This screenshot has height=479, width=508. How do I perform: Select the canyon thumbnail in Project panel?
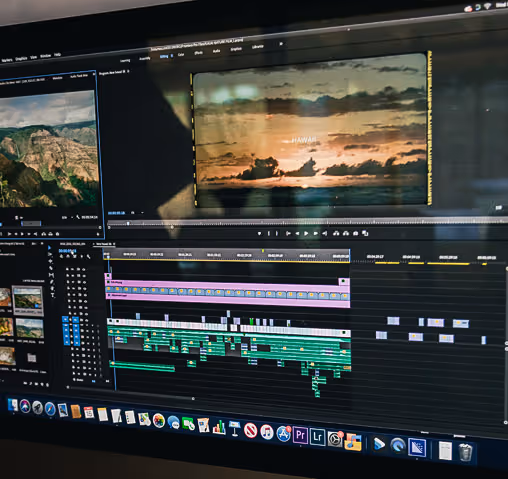29,328
